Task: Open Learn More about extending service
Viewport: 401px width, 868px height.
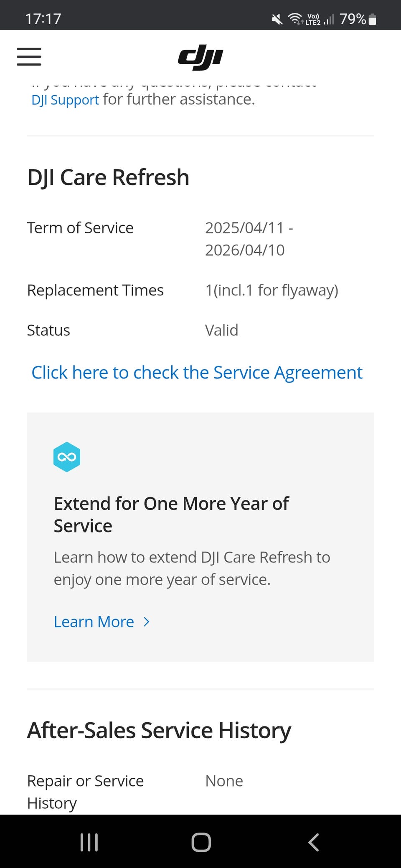Action: 94,622
